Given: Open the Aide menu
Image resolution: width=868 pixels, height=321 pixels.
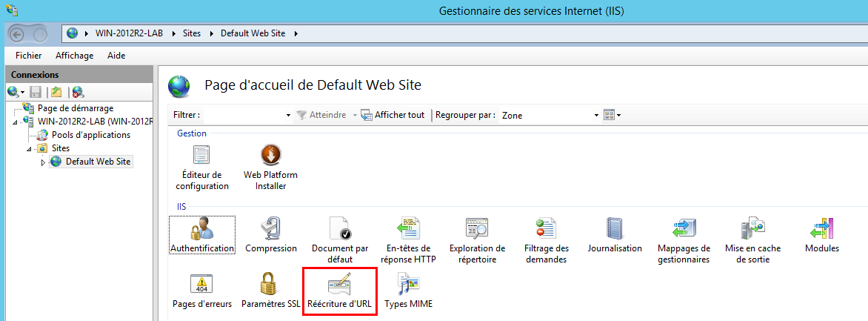Looking at the screenshot, I should pyautogui.click(x=116, y=56).
